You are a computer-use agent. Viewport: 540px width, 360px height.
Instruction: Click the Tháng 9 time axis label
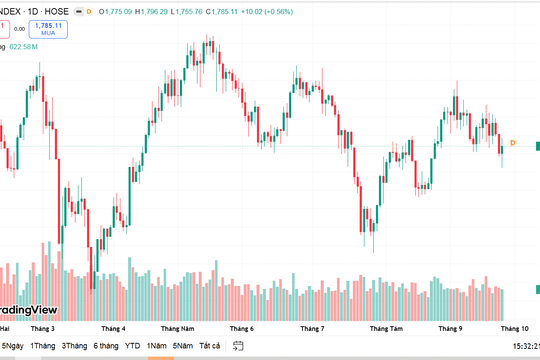click(x=450, y=329)
